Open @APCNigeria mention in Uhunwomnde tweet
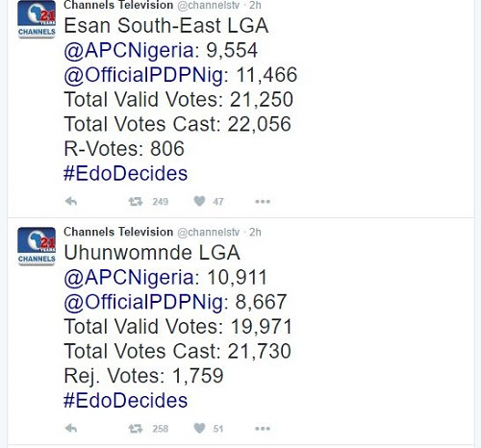 click(x=129, y=278)
